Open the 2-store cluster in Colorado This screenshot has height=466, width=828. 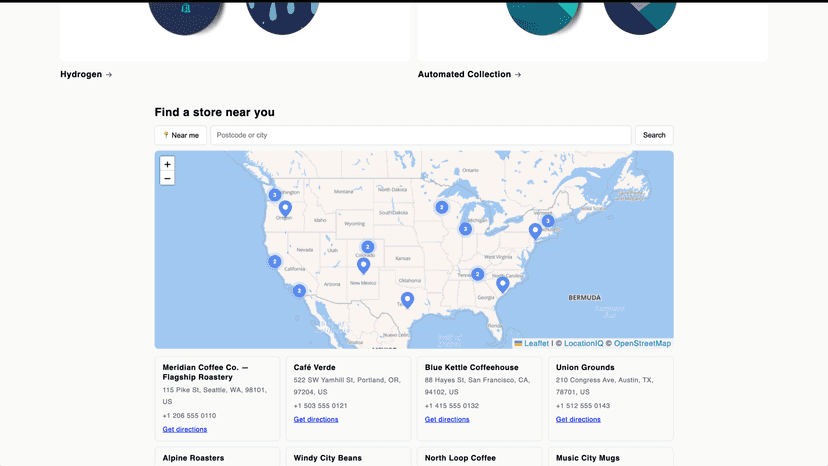pos(368,247)
